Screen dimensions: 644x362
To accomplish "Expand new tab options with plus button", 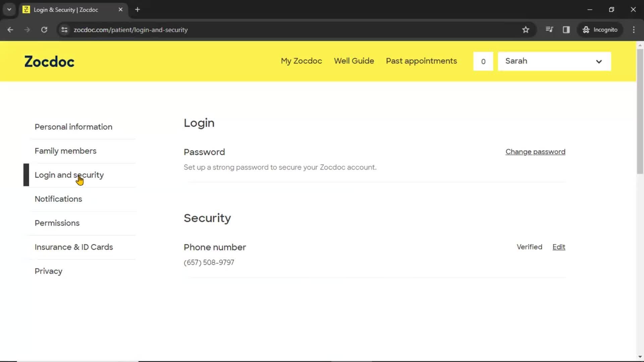I will (x=137, y=9).
